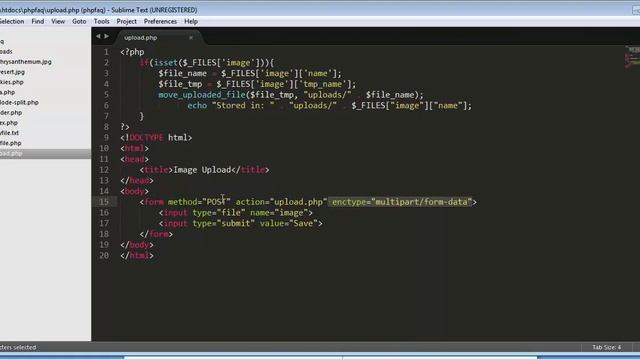
Task: Open esert.jpg in the sidebar
Action: [12, 72]
